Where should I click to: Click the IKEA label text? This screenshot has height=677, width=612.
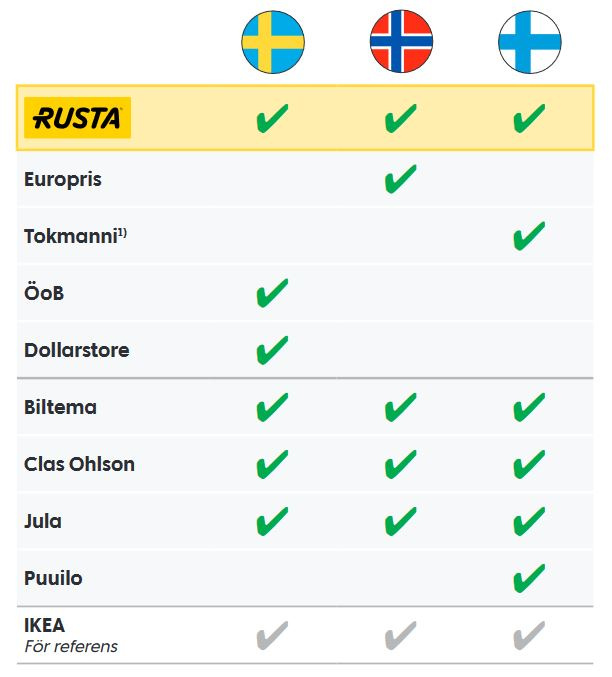tap(45, 625)
